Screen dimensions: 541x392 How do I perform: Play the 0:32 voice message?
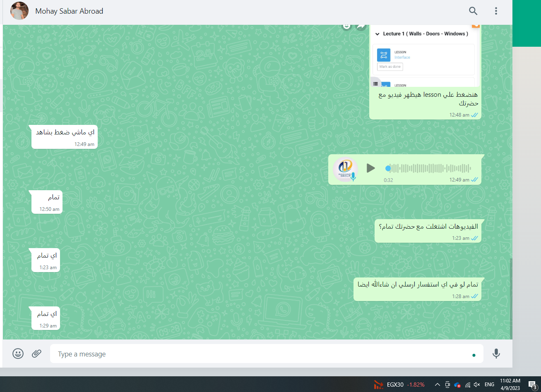click(370, 168)
